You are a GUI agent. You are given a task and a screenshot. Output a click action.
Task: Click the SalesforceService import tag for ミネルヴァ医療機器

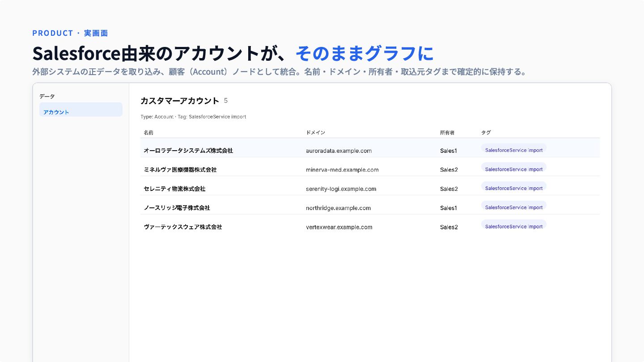[514, 168]
